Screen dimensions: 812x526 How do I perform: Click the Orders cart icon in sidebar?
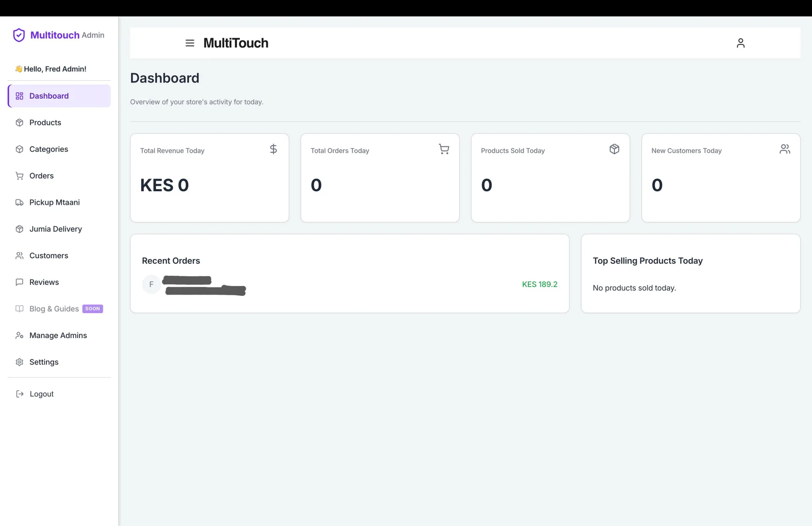(x=19, y=176)
